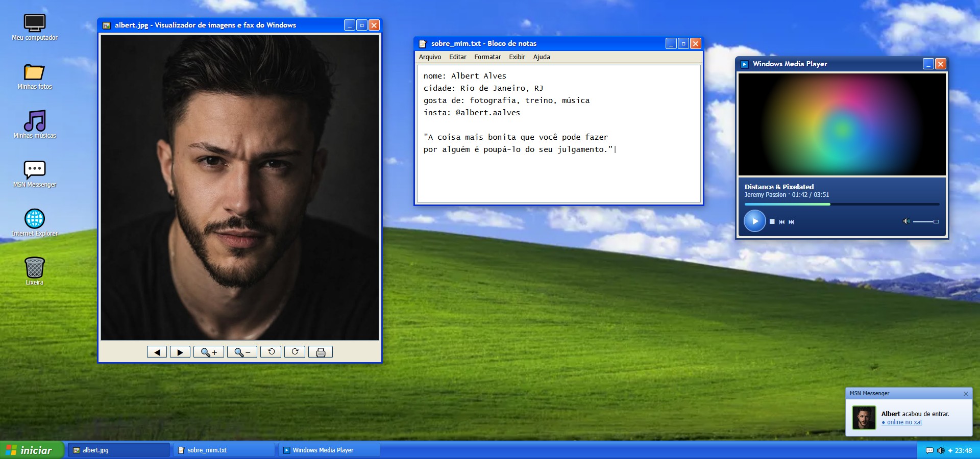
Task: Switch to Windows Media Player taskbar button
Action: tap(329, 450)
